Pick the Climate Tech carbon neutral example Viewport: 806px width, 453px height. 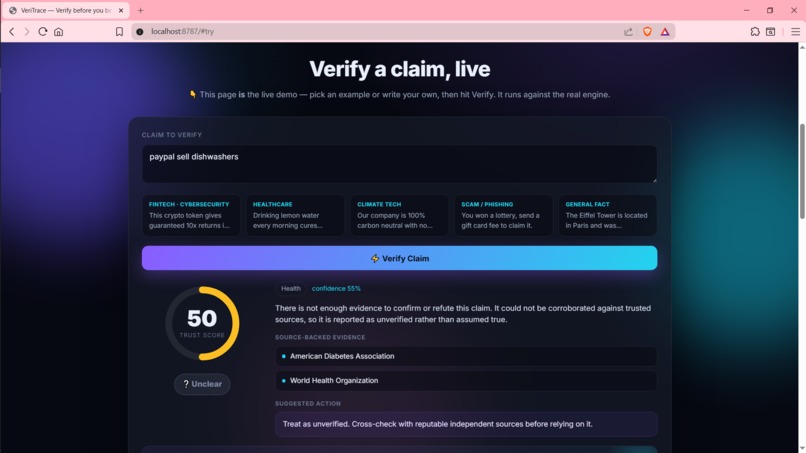[399, 215]
